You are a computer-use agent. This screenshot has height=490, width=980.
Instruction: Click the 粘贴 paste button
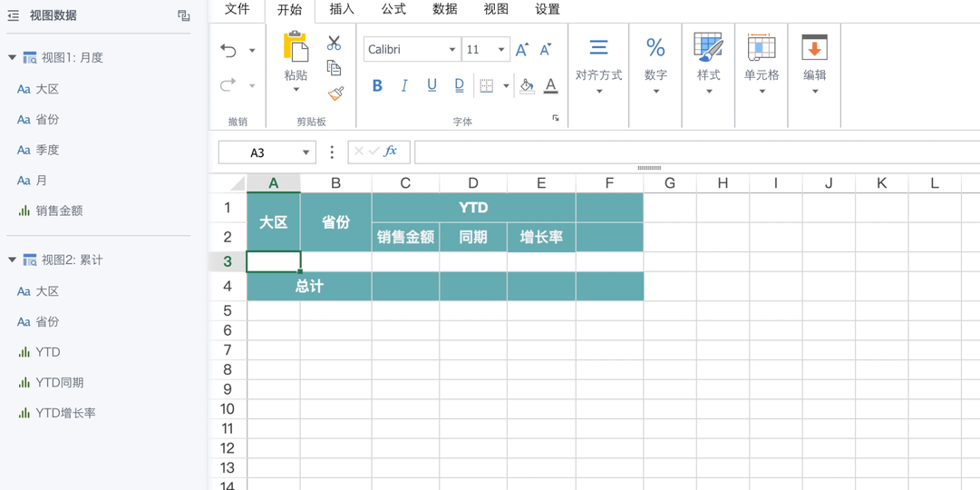point(296,62)
